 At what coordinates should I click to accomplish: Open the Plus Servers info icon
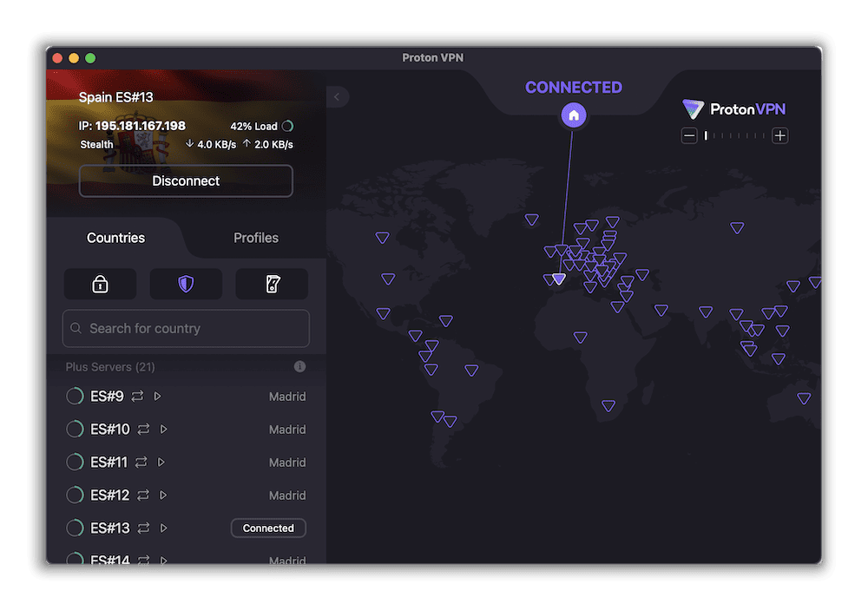[x=299, y=366]
